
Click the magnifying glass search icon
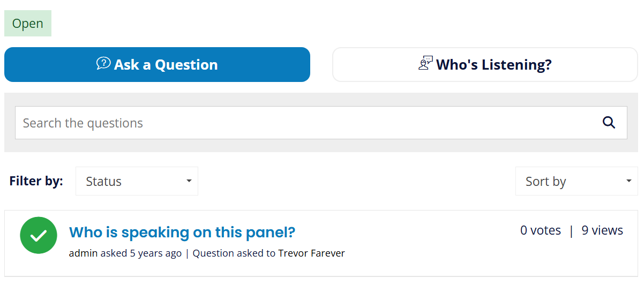coord(609,123)
